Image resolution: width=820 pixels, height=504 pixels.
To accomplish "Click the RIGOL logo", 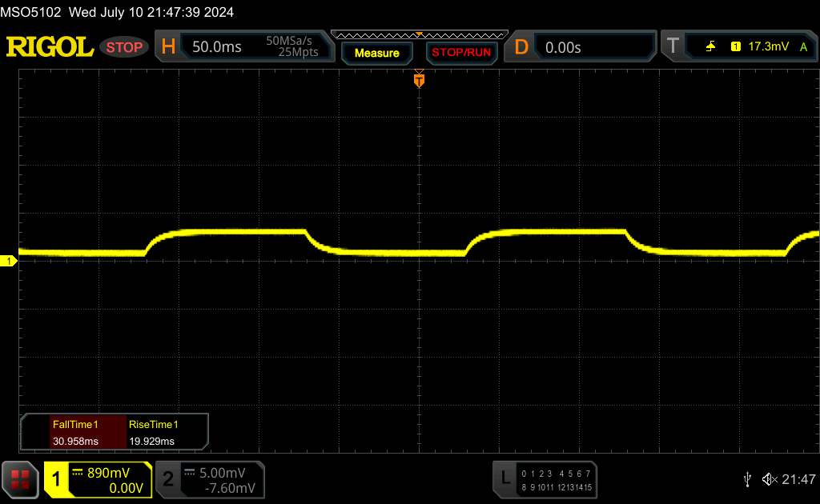I will coord(50,47).
